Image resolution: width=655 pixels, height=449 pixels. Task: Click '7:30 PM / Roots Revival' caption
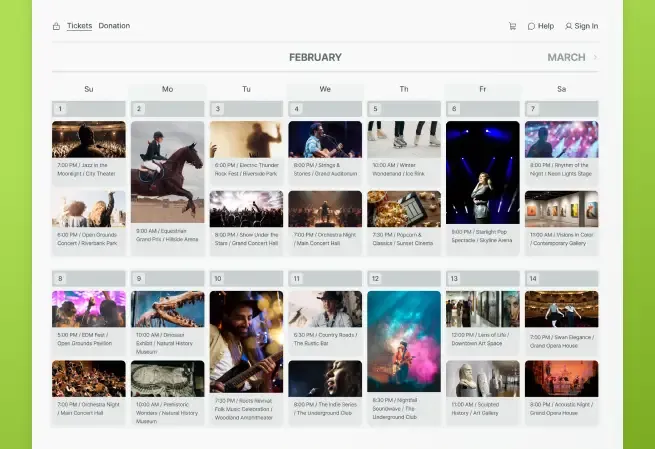(x=244, y=409)
